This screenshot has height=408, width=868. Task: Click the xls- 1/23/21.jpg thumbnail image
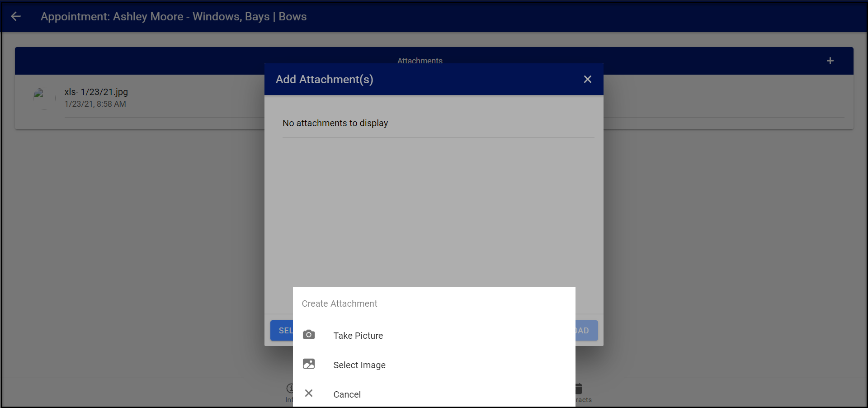(x=44, y=98)
